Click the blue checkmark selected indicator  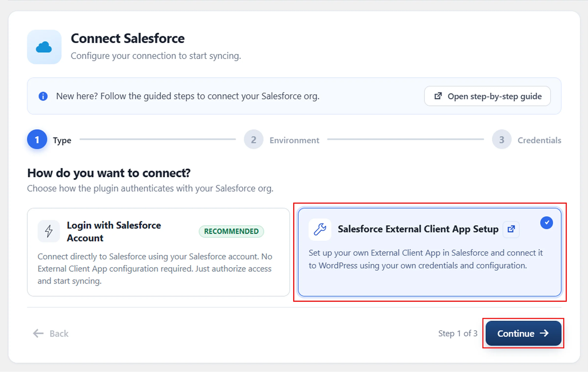[547, 223]
